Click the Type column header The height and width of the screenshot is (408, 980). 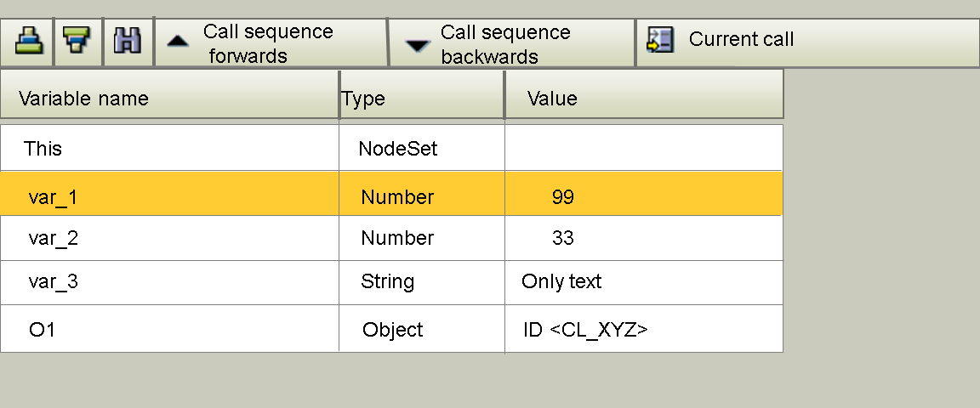(x=363, y=99)
